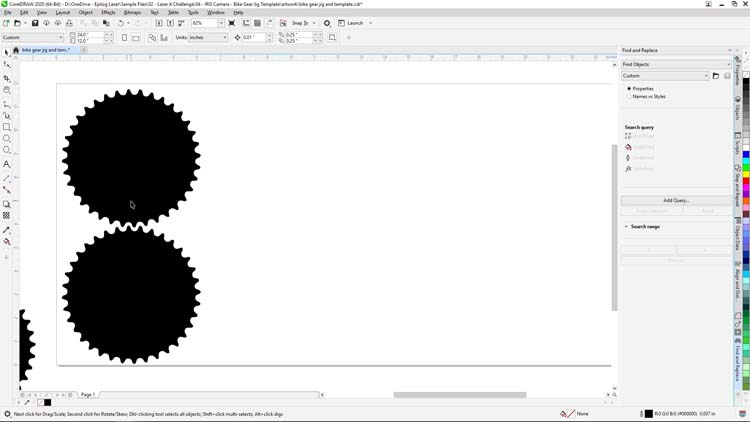Select the Connector tool

7,190
